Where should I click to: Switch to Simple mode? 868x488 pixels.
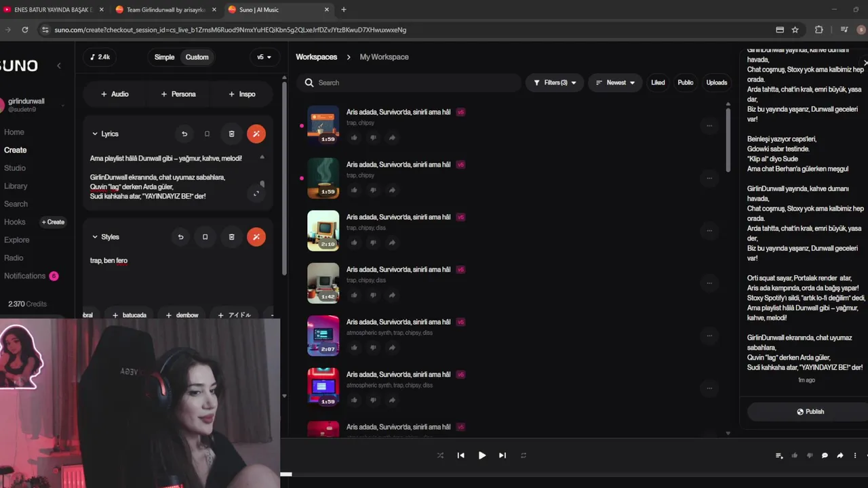pyautogui.click(x=164, y=57)
